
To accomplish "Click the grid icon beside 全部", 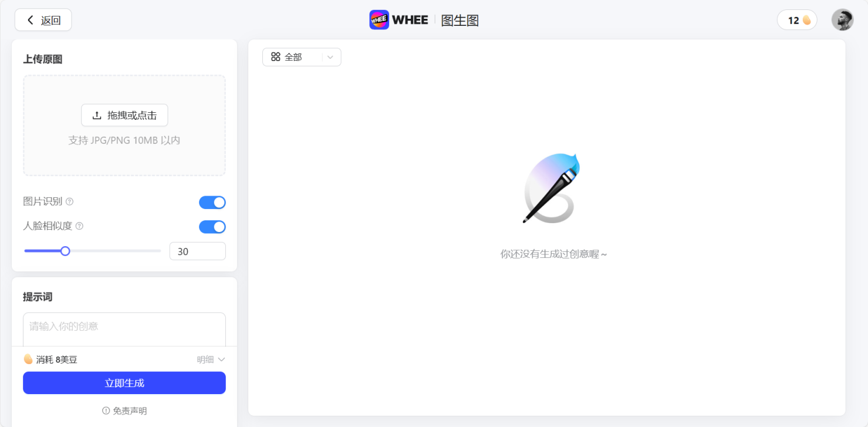I will [x=276, y=57].
